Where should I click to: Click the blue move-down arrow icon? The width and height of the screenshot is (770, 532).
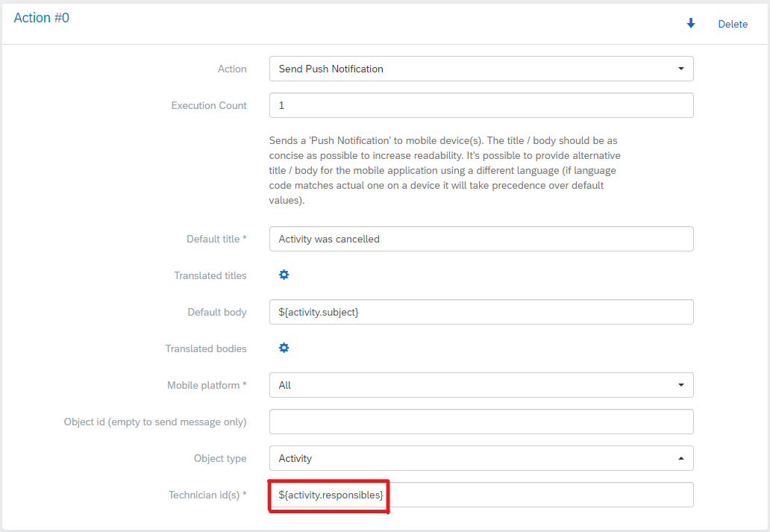(x=691, y=24)
